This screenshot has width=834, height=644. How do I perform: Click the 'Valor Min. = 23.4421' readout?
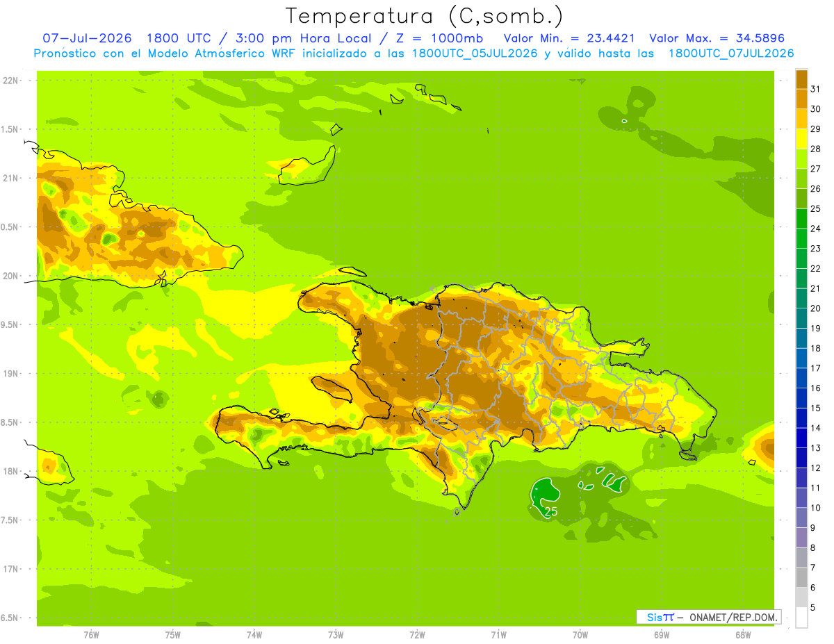[569, 38]
